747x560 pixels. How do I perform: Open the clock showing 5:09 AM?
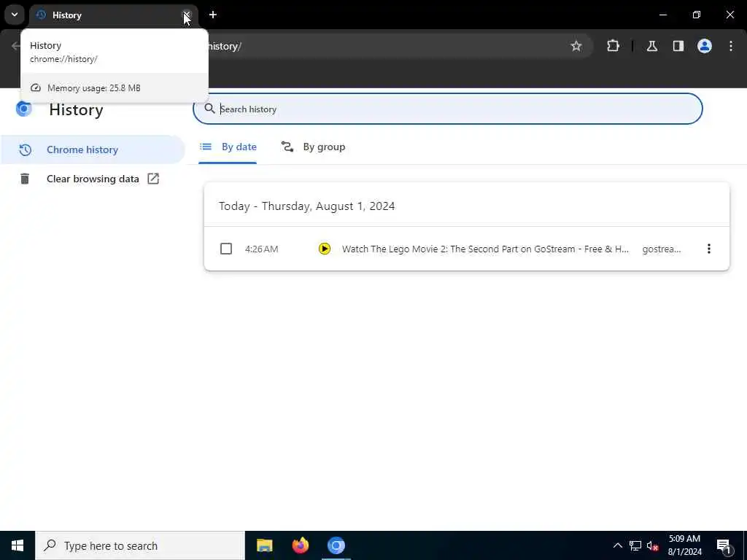[x=684, y=545]
